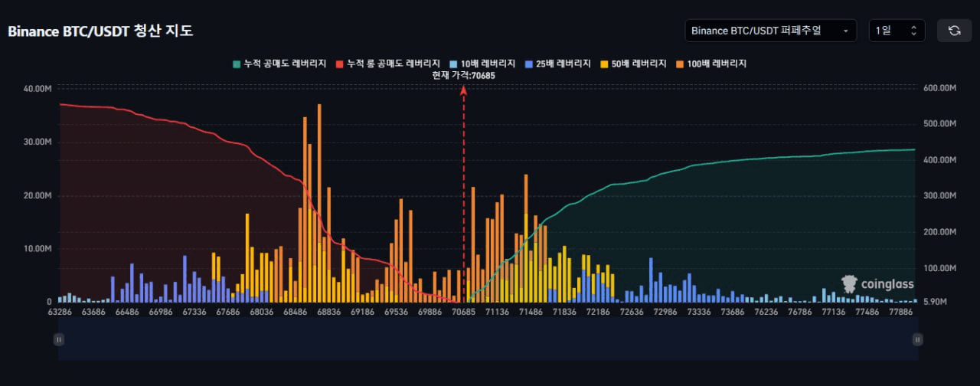Click the right zoom slider handle
This screenshot has height=386, width=980.
click(x=917, y=339)
